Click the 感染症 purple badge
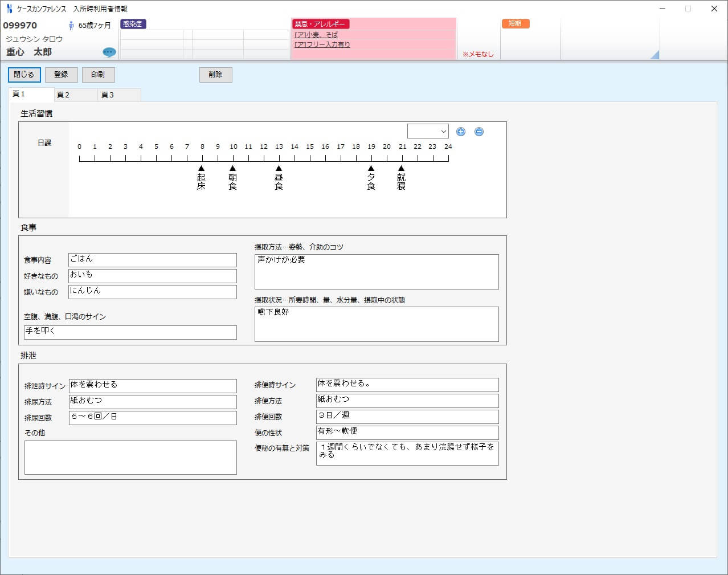The width and height of the screenshot is (728, 575). tap(133, 24)
